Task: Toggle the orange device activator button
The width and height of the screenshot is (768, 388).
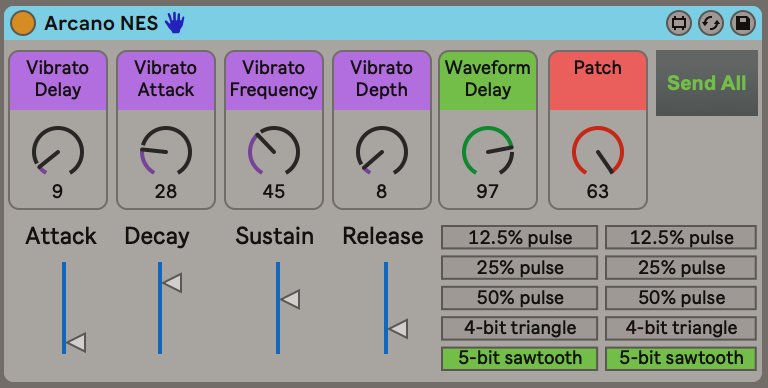Action: coord(23,23)
